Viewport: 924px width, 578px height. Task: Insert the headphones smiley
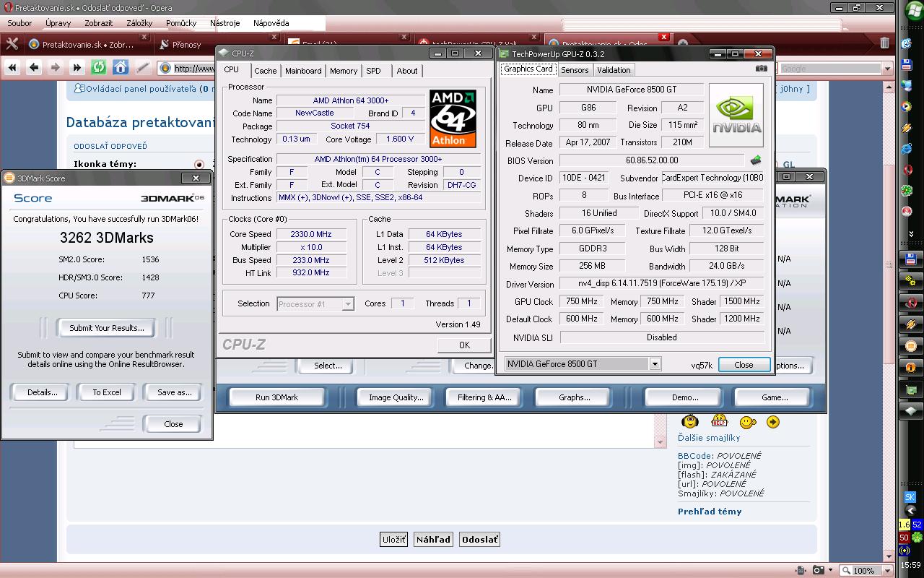690,421
